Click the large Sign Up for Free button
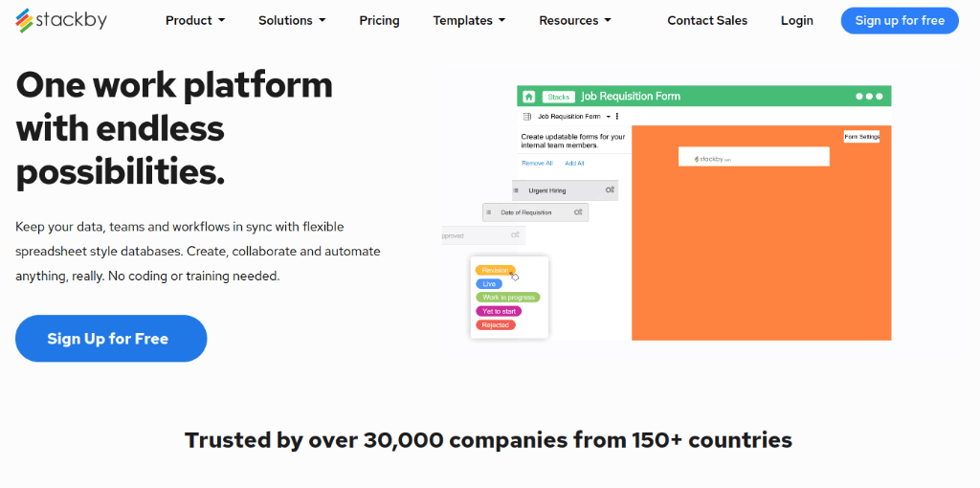This screenshot has width=980, height=488. pos(111,339)
